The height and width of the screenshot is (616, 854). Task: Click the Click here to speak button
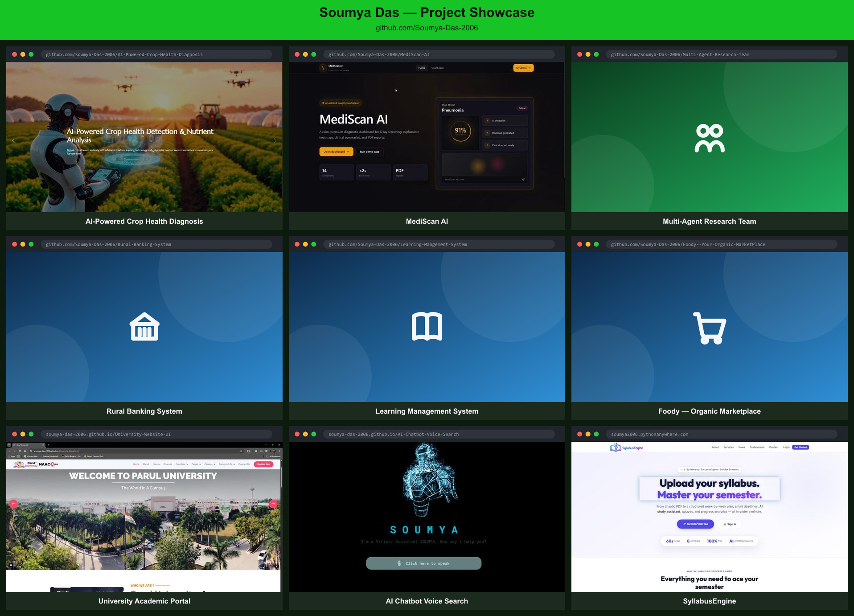coord(423,563)
